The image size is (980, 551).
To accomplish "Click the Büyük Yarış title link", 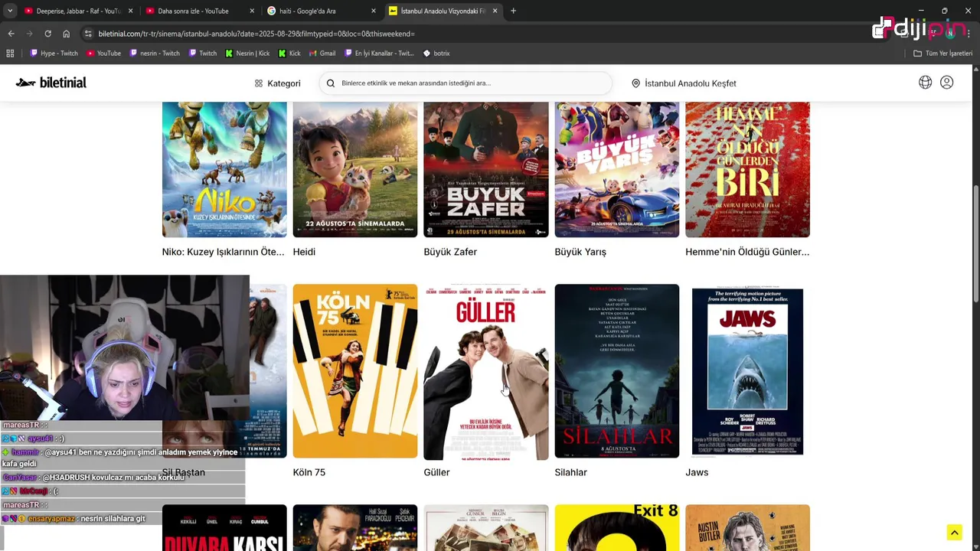I will pyautogui.click(x=580, y=252).
